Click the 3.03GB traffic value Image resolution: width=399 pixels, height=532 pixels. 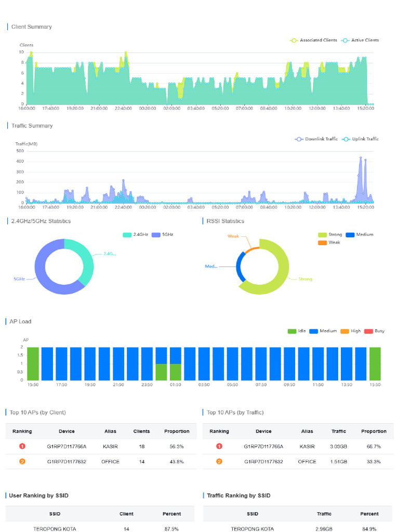click(339, 446)
